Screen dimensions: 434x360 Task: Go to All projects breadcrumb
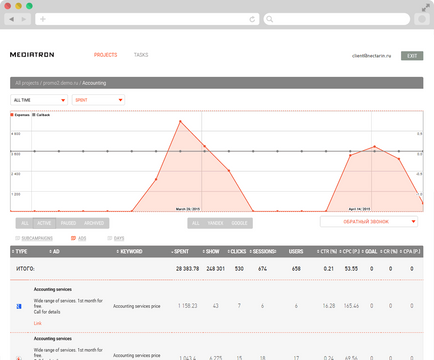[x=27, y=83]
